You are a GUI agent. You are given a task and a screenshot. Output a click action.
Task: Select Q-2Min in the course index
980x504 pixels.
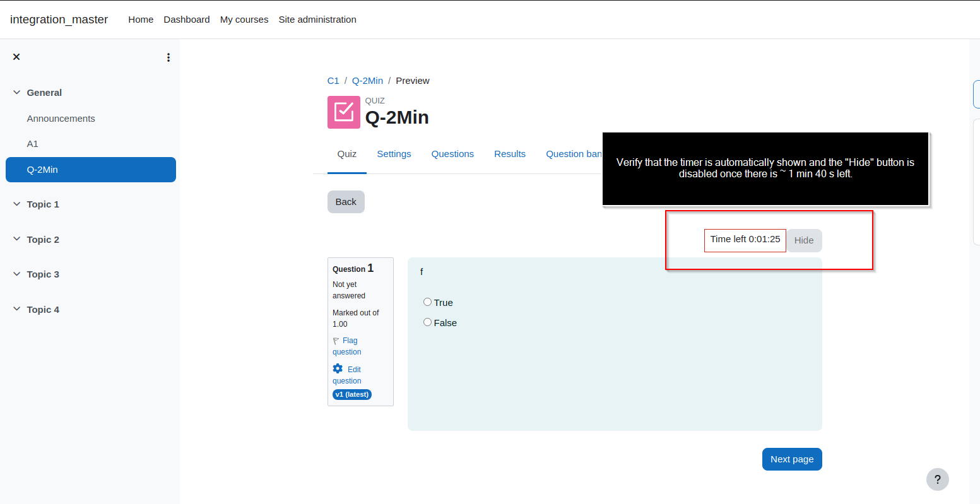click(x=91, y=170)
